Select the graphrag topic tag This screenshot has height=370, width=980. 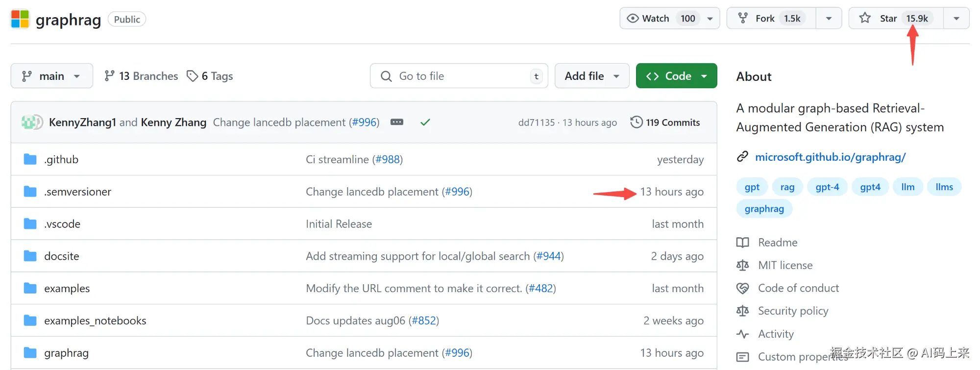coord(764,209)
